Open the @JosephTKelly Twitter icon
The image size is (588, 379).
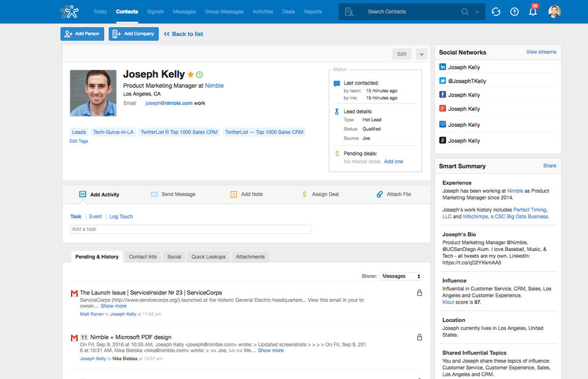[442, 81]
